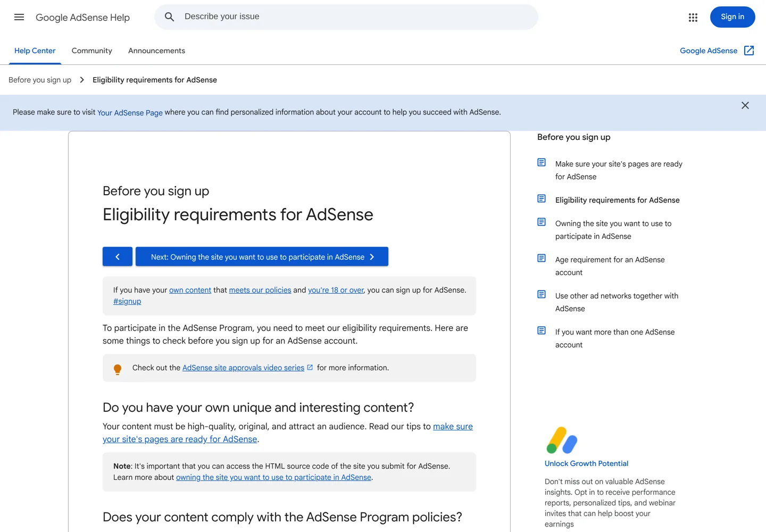Open the Announcements tab

click(x=156, y=51)
